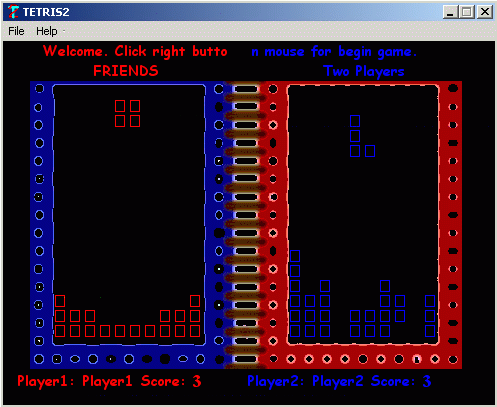This screenshot has height=407, width=497.
Task: Click the TETRIS2 title bar icon
Action: pyautogui.click(x=13, y=12)
